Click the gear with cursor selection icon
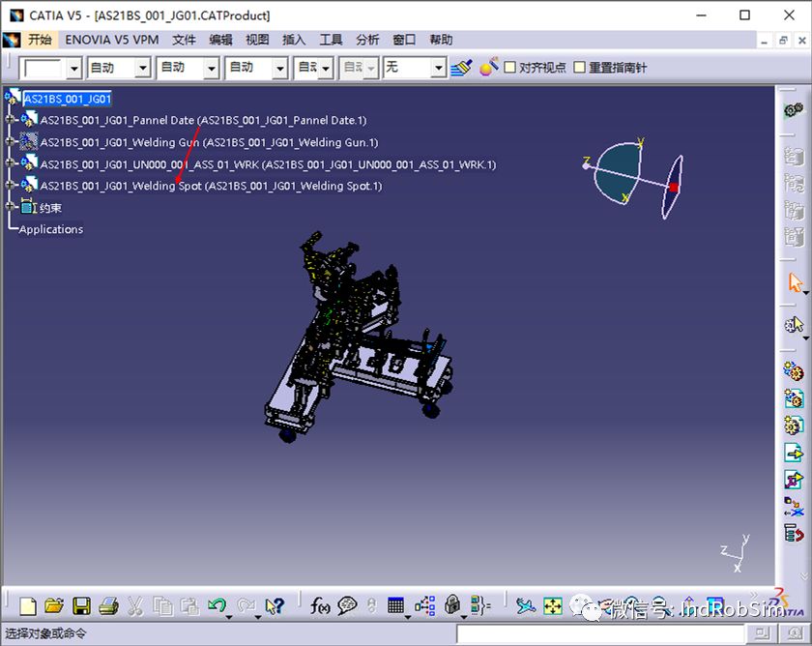 click(x=794, y=325)
